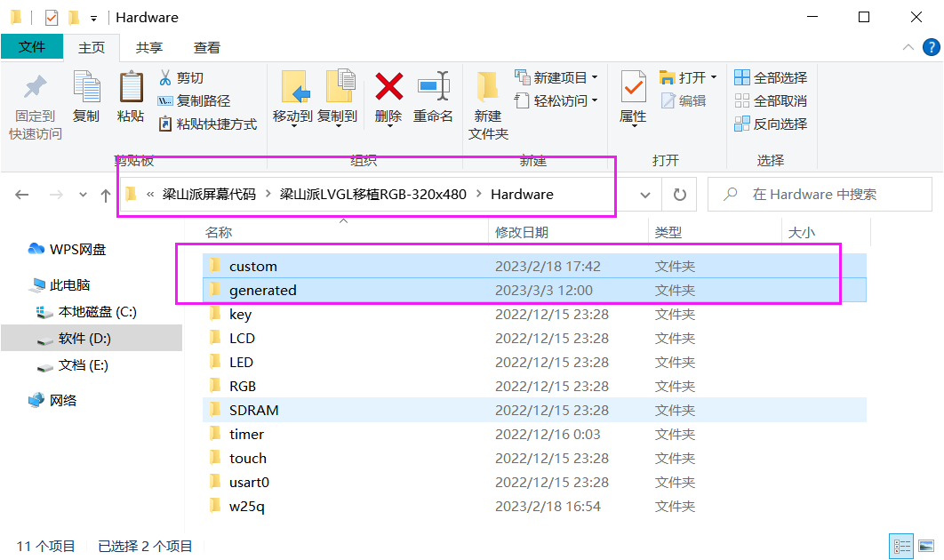Open the recent locations dropdown arrow
The width and height of the screenshot is (944, 560).
point(83,195)
